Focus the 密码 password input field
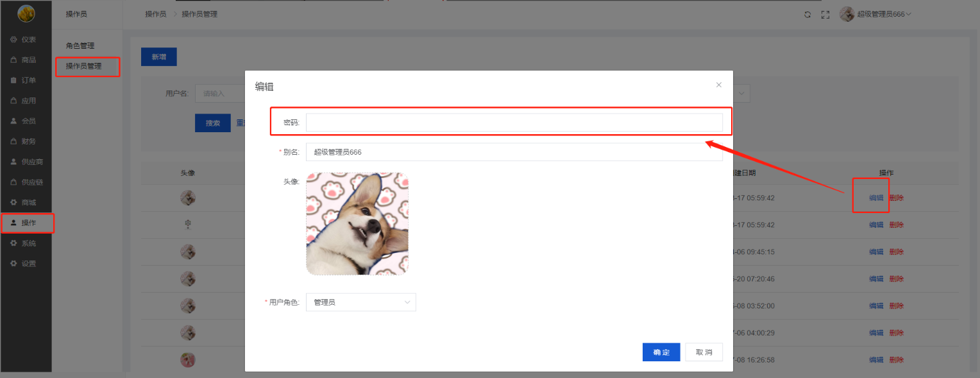 (x=514, y=123)
